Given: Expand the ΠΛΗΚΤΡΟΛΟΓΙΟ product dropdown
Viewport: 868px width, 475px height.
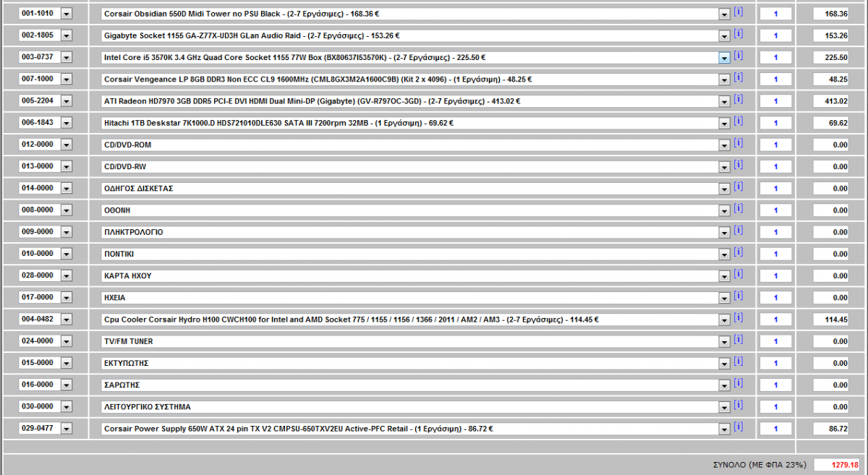Looking at the screenshot, I should (724, 232).
